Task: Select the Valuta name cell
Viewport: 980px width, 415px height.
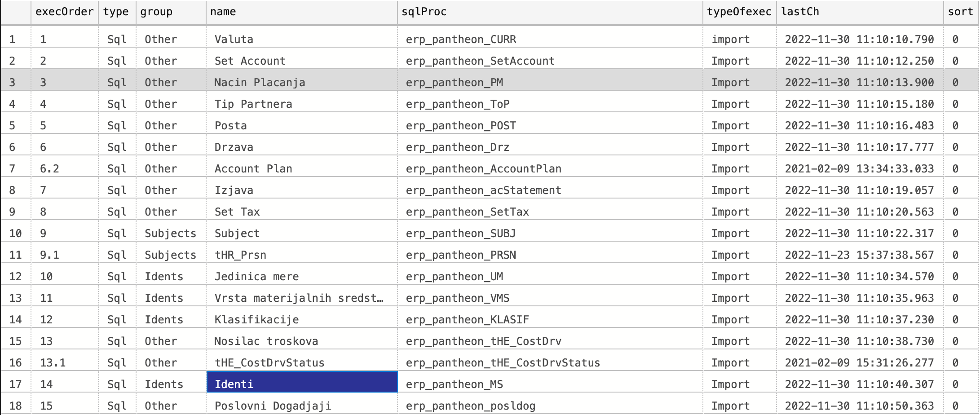Action: click(301, 40)
